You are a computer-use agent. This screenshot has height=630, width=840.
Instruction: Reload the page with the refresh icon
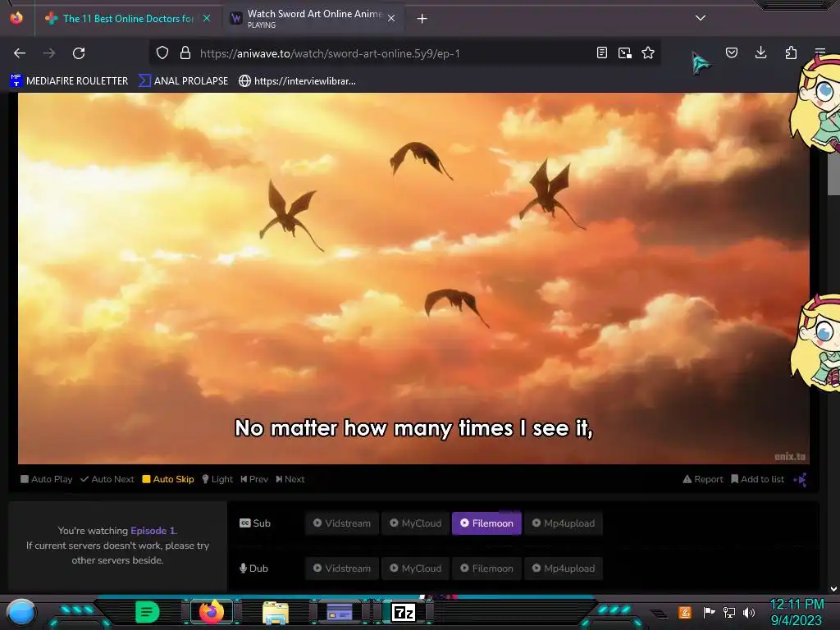(79, 53)
